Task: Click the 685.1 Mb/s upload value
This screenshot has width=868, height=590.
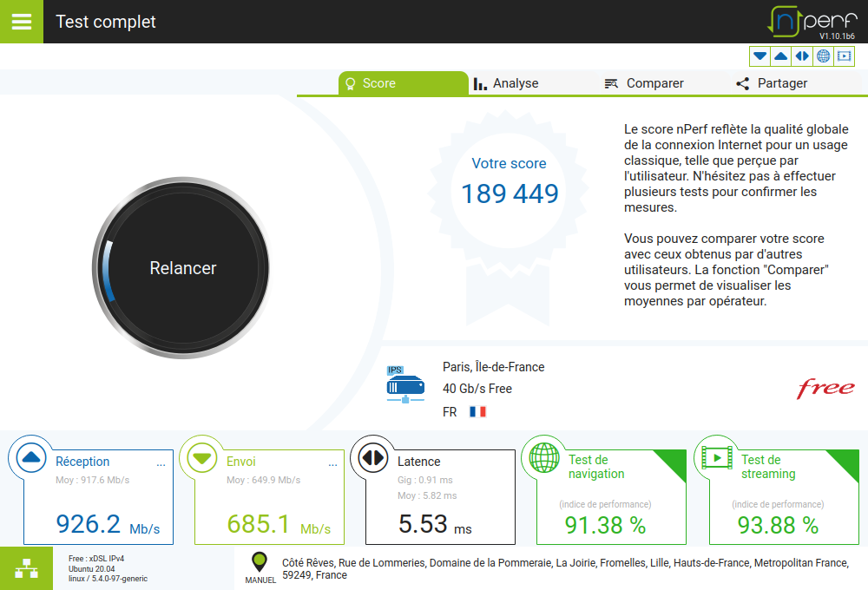Action: tap(279, 524)
